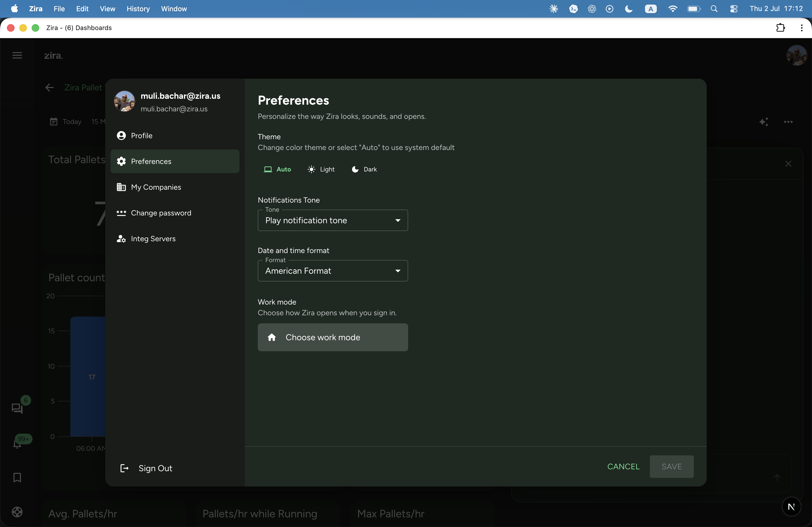Toggle macOS Do Not Disturb moon icon

point(628,9)
